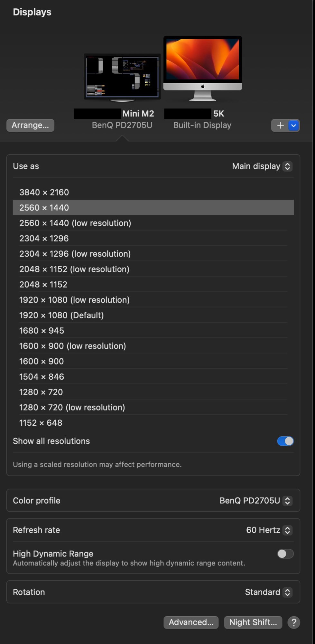Open the Refresh rate 60 Hertz dropdown
This screenshot has height=644, width=315.
(269, 530)
